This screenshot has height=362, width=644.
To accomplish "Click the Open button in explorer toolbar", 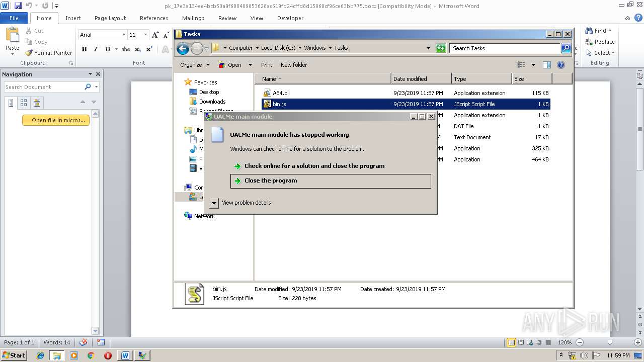I will pyautogui.click(x=230, y=65).
